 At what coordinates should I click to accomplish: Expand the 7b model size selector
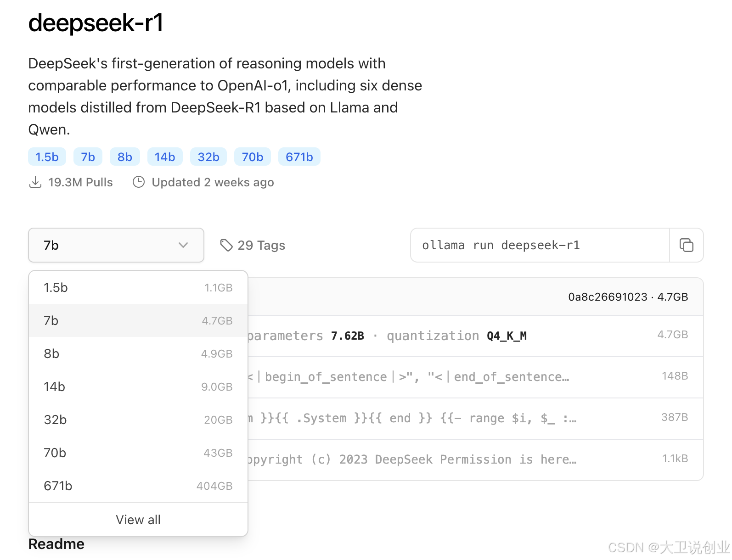[116, 245]
